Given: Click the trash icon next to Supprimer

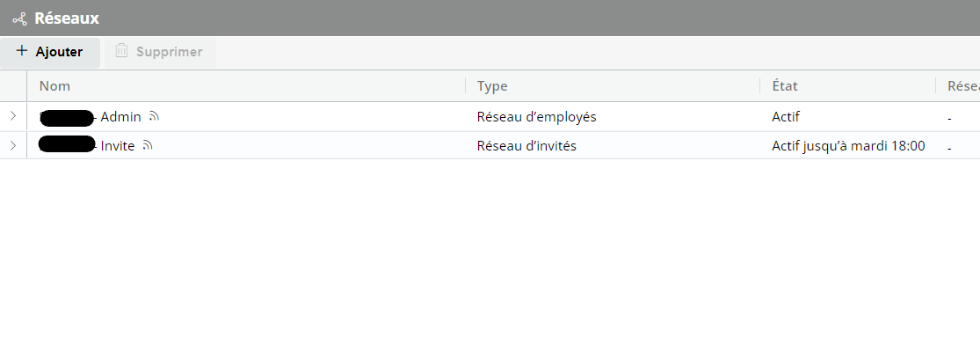Looking at the screenshot, I should (x=122, y=51).
